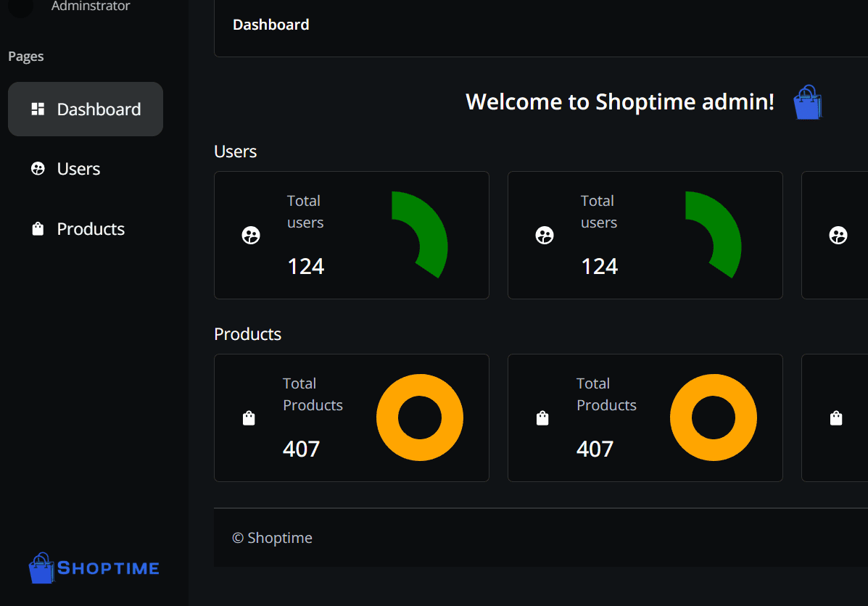Click the Dashboard title in header bar
This screenshot has height=606, width=868.
(x=271, y=25)
